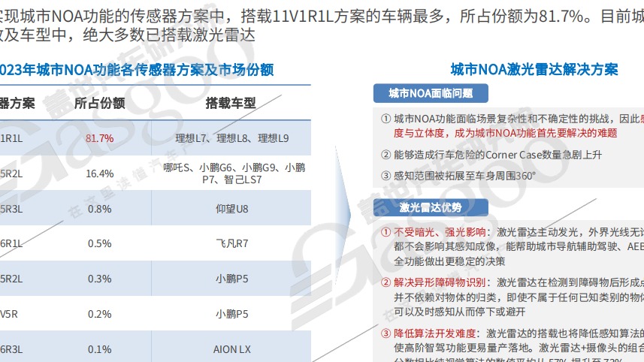
Task: Click the '16.4%' share cell
Action: [x=99, y=173]
